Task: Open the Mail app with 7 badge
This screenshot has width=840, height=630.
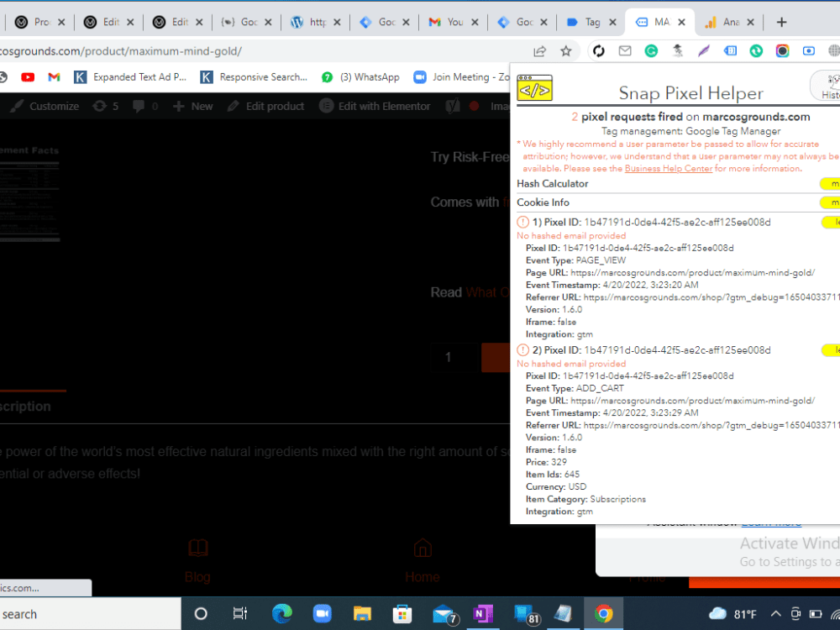Action: 444,614
